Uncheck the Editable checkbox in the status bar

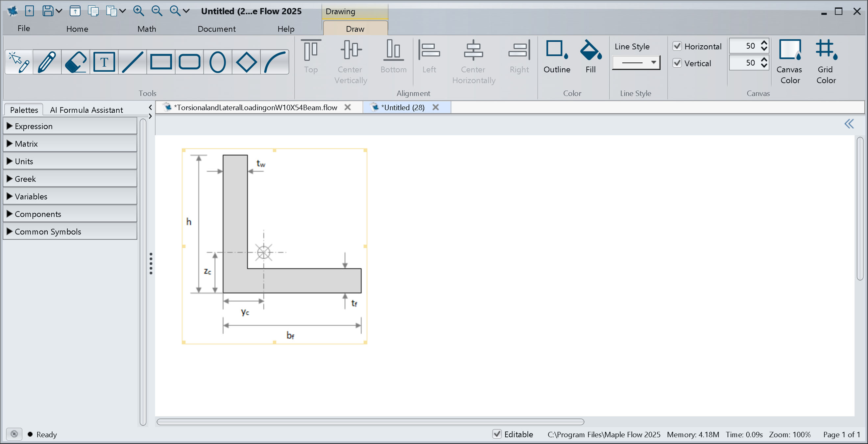tap(497, 434)
